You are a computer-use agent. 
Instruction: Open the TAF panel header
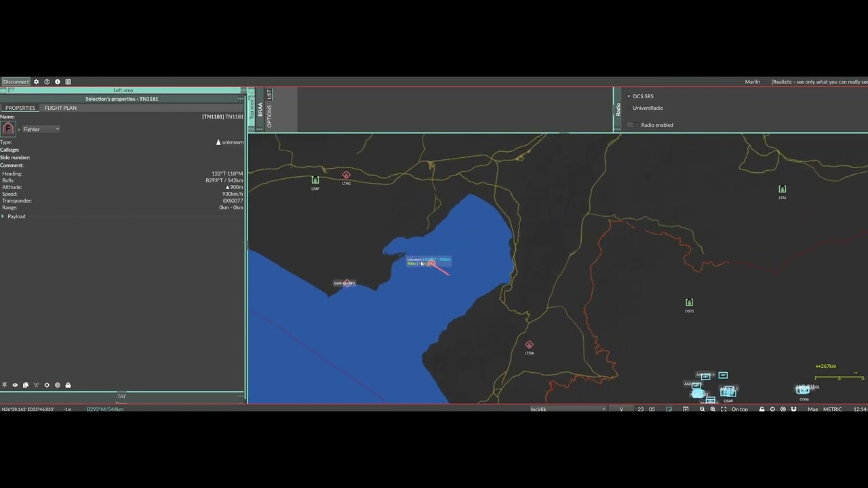pyautogui.click(x=121, y=396)
